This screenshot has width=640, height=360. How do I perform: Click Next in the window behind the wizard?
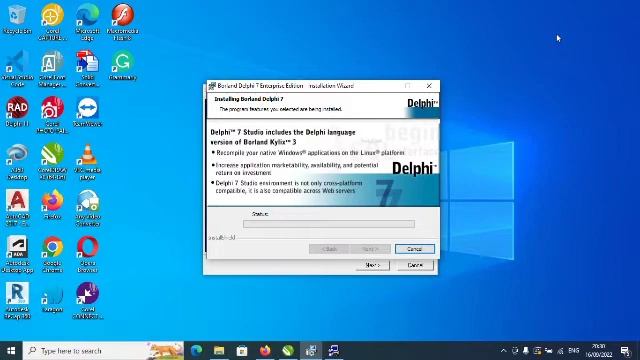373,265
